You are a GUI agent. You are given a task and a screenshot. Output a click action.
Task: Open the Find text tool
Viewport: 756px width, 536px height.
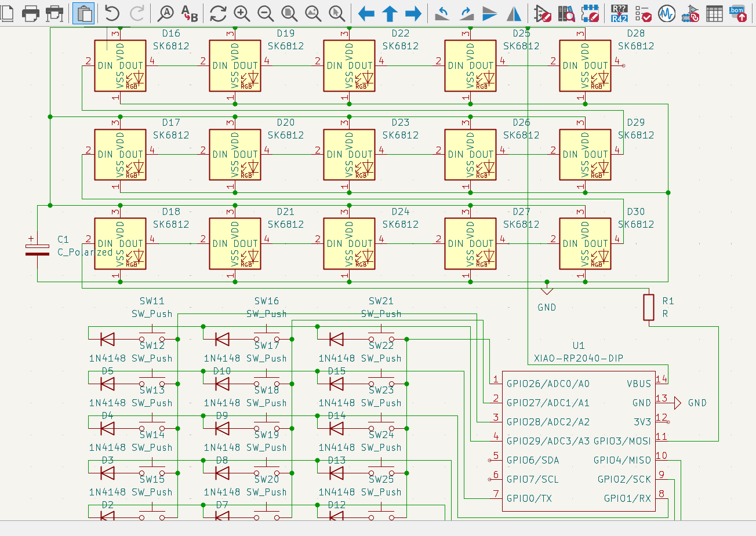[166, 13]
